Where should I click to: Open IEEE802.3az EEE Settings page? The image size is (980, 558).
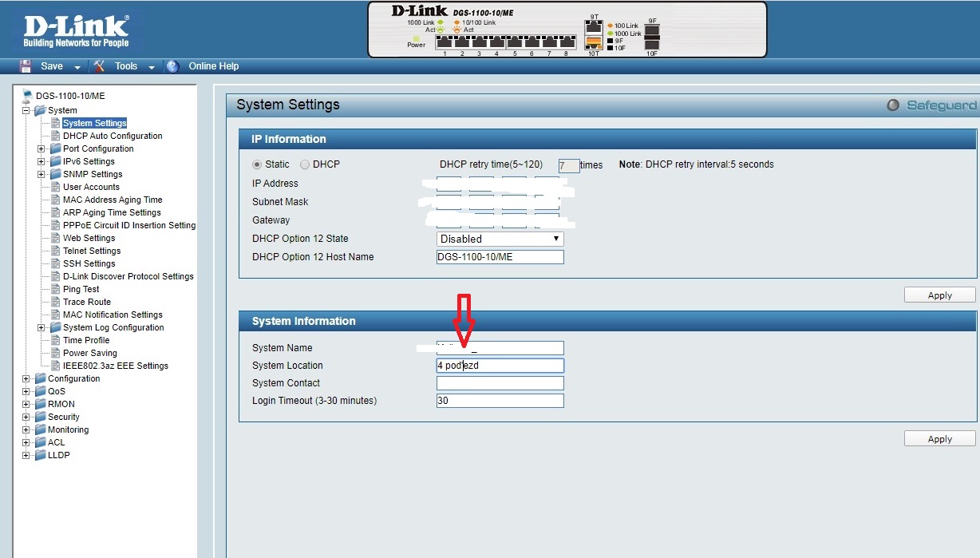tap(116, 366)
